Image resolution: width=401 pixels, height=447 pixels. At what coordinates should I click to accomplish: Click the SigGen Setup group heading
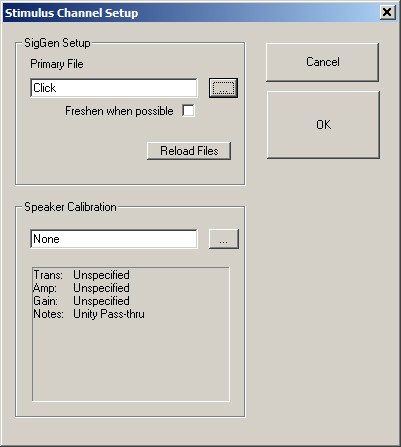(57, 43)
